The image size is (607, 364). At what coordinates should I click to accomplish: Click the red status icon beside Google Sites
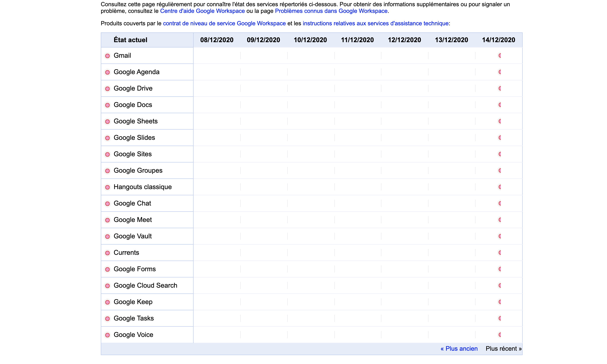[107, 154]
